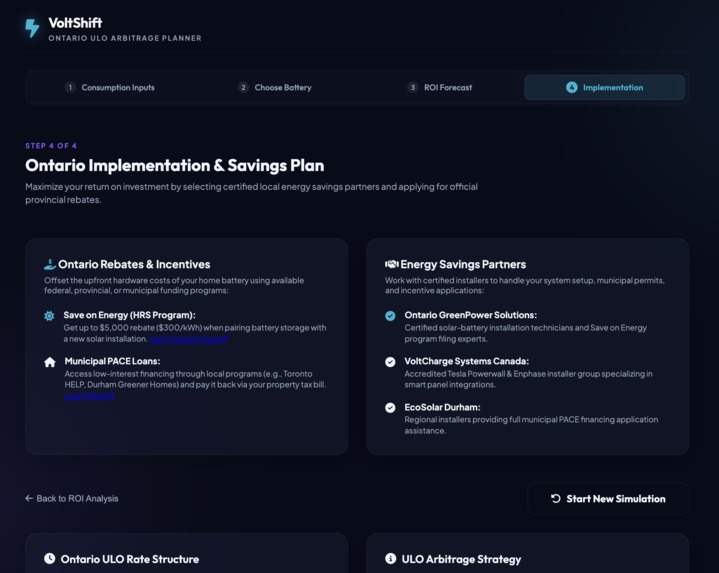
Task: Click the VoltShift lightning bolt logo
Action: pos(32,28)
